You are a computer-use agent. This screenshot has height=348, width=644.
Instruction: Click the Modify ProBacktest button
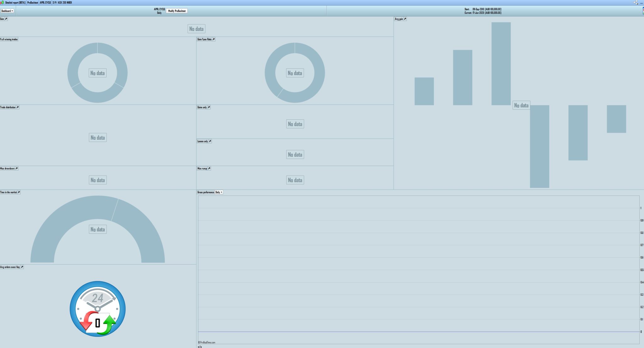(177, 11)
